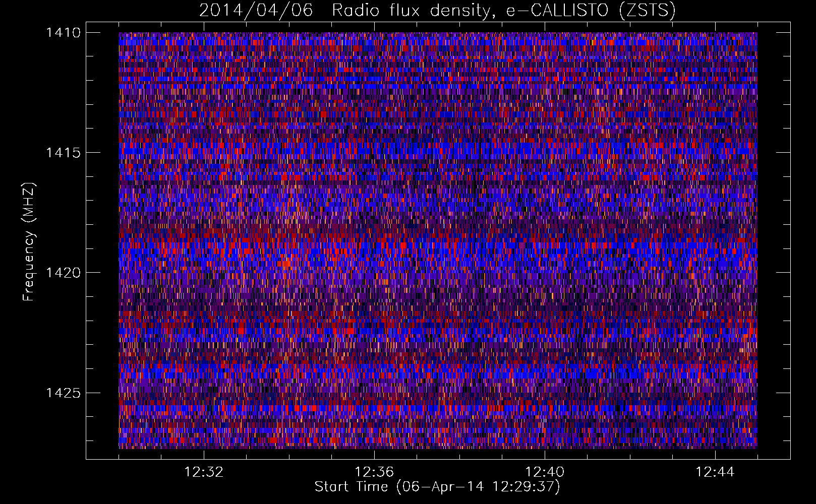
Task: Click the 12:44 time tick label
Action: click(x=715, y=472)
